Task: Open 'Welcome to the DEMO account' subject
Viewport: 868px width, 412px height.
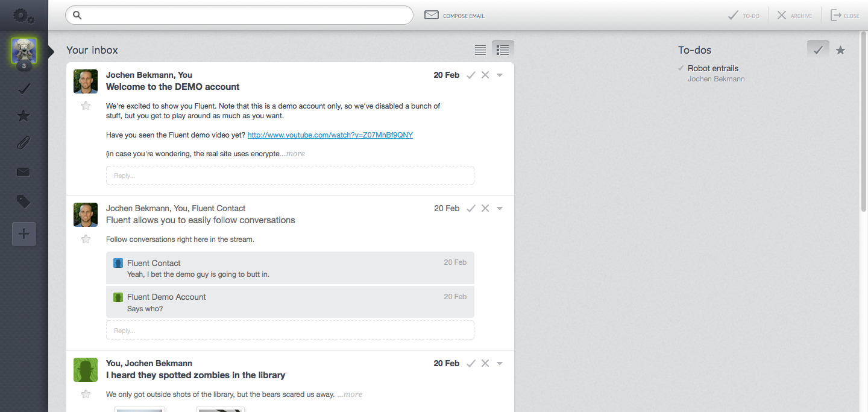Action: click(173, 87)
